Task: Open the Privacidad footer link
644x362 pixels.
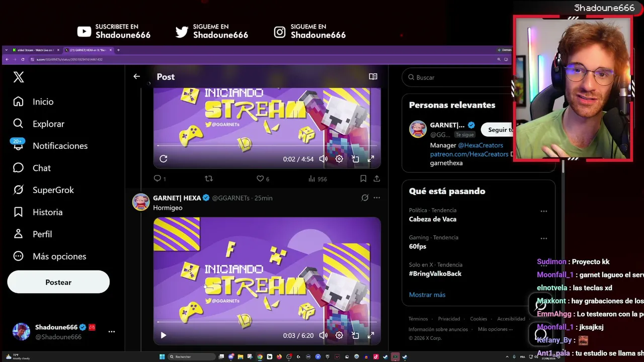Action: [x=449, y=319]
